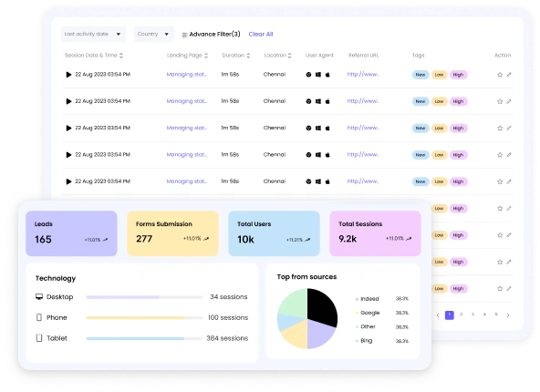Screen dimensions: 540x392
Task: Click the '34 sessions' value
Action: tap(229, 296)
